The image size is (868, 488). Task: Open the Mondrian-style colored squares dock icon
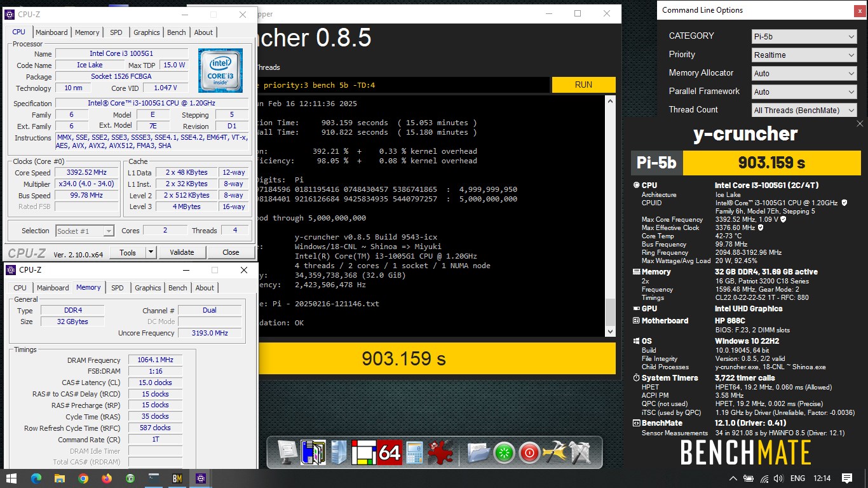coord(364,452)
